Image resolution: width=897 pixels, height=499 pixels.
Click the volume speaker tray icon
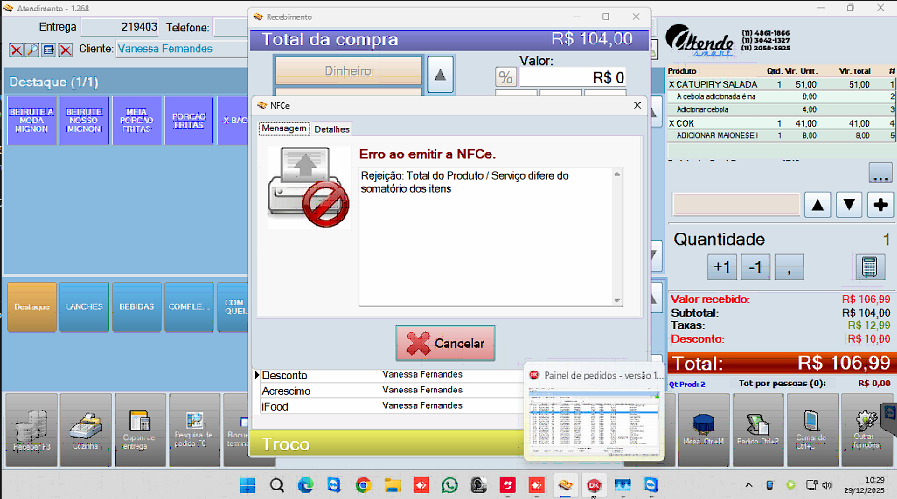(x=827, y=485)
